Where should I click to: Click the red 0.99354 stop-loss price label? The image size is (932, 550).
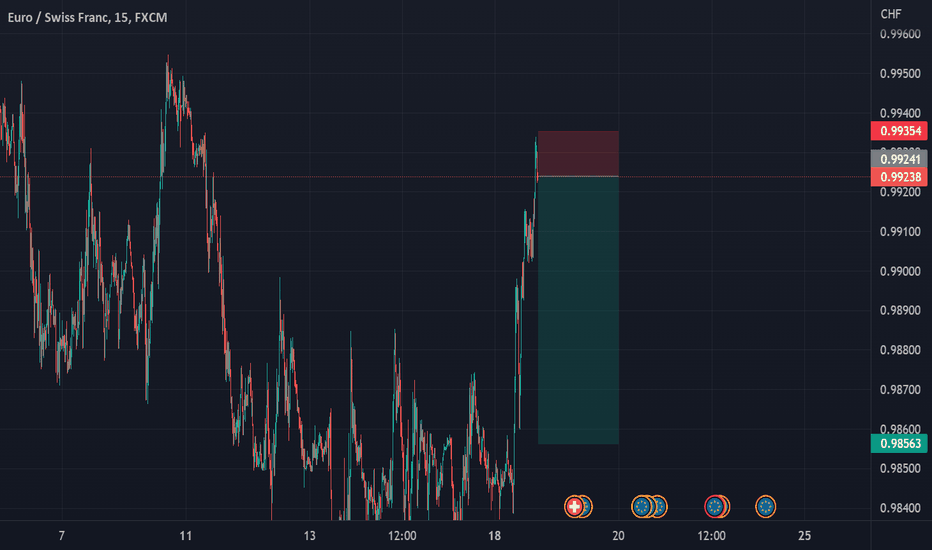tap(899, 131)
